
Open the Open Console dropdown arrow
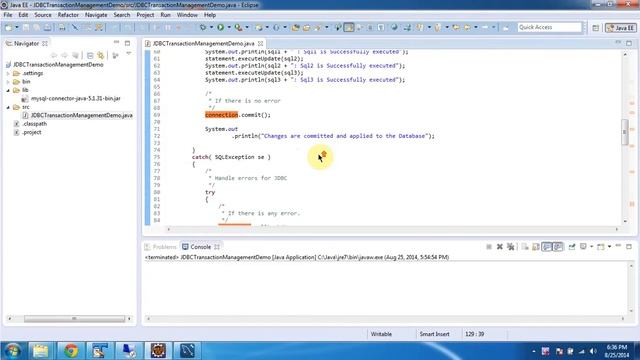point(609,247)
